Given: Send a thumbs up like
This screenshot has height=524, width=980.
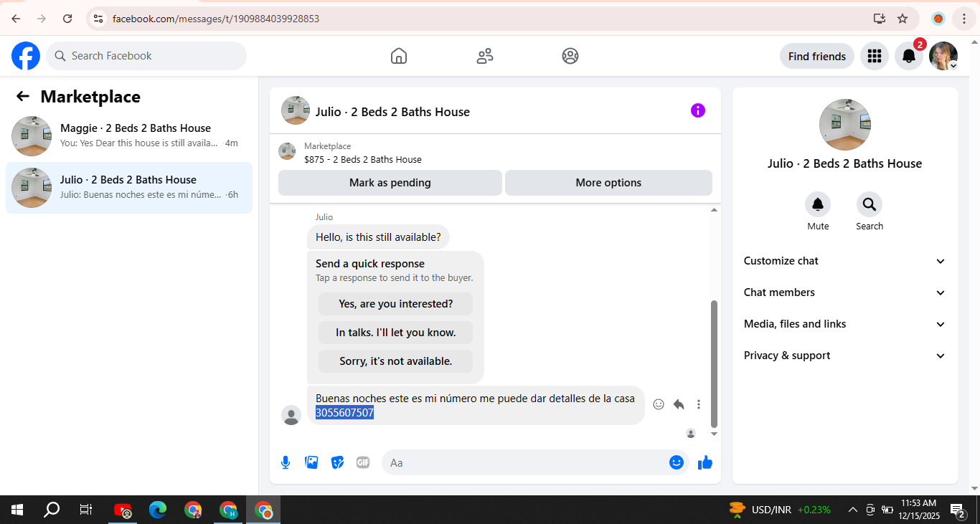Looking at the screenshot, I should pyautogui.click(x=705, y=462).
